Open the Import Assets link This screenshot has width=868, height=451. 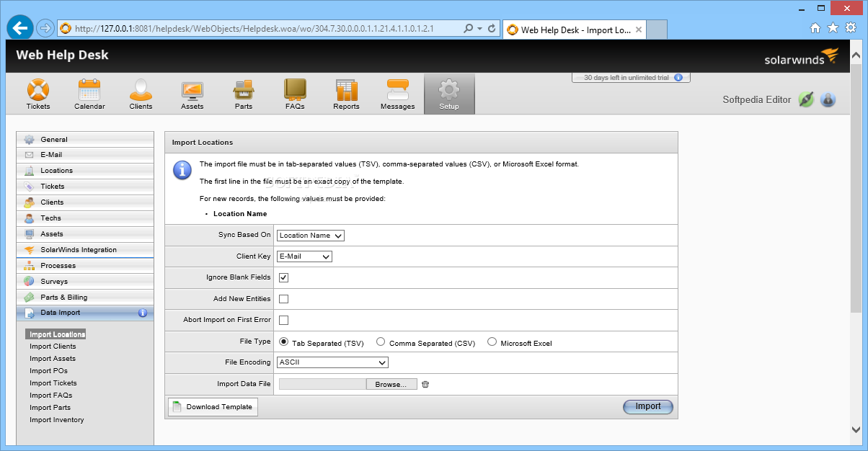[x=53, y=359]
